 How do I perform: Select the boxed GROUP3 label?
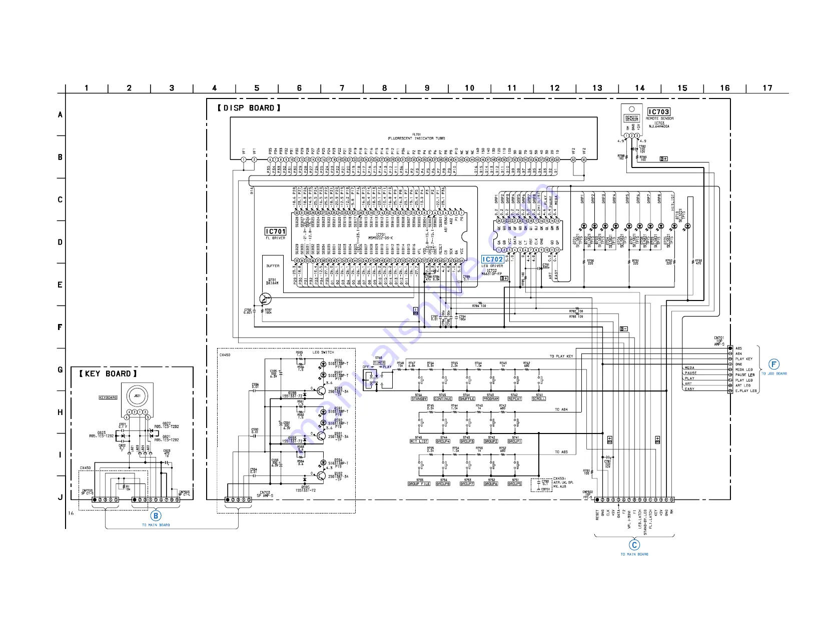[x=467, y=441]
